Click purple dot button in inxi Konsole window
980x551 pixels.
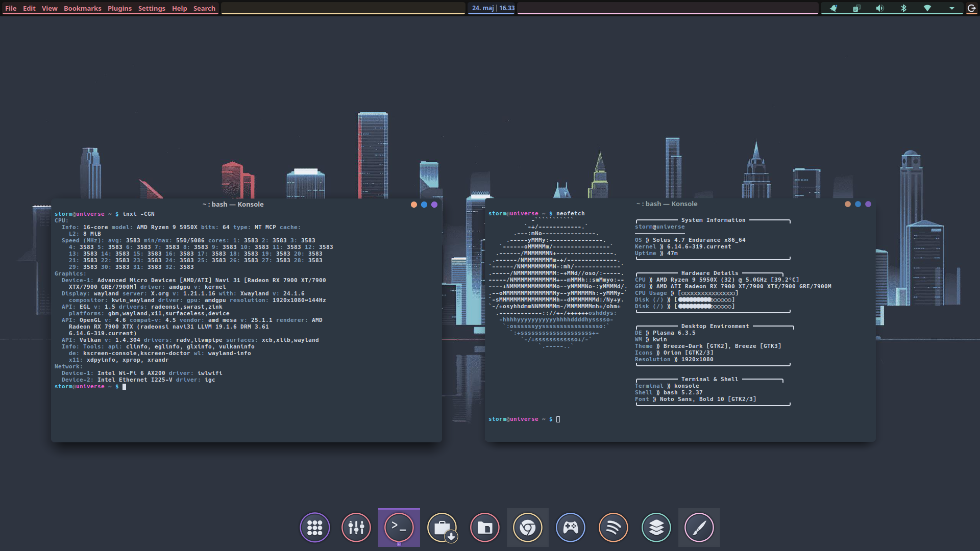pyautogui.click(x=434, y=205)
